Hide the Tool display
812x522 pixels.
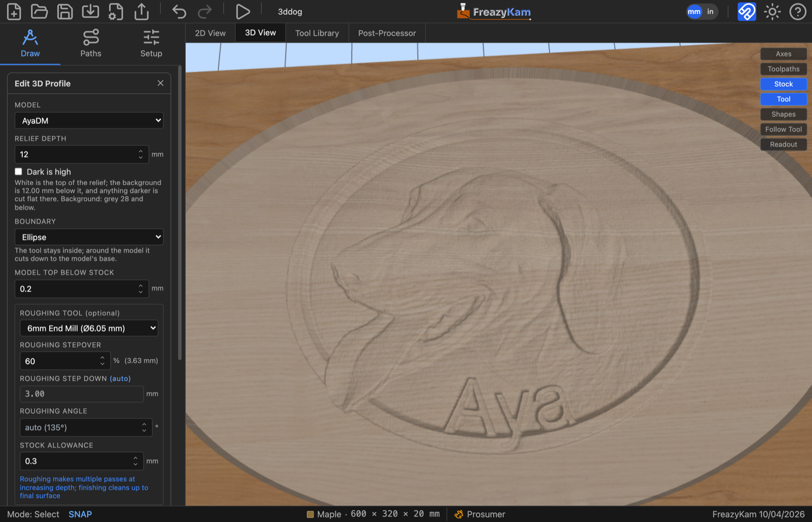click(x=784, y=99)
